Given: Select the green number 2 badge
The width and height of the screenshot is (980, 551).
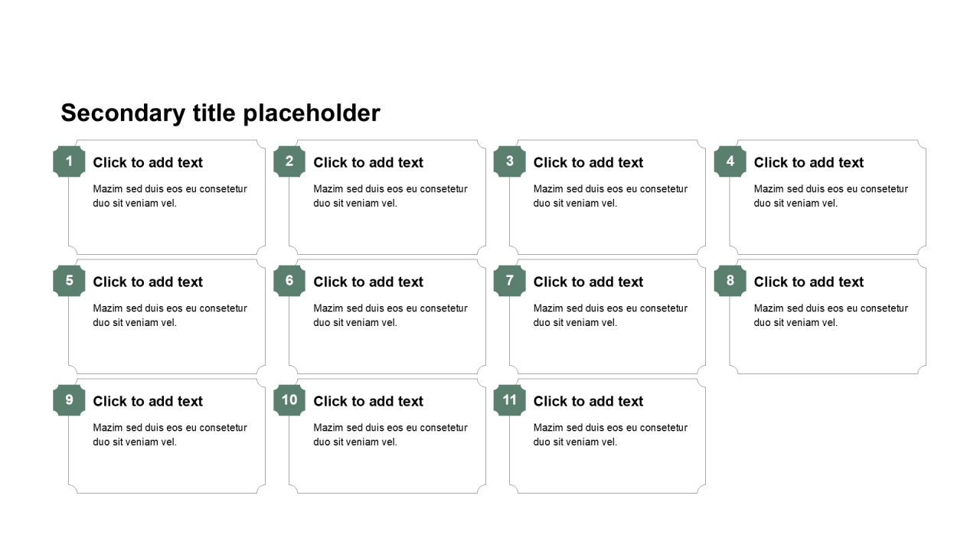Looking at the screenshot, I should (289, 161).
